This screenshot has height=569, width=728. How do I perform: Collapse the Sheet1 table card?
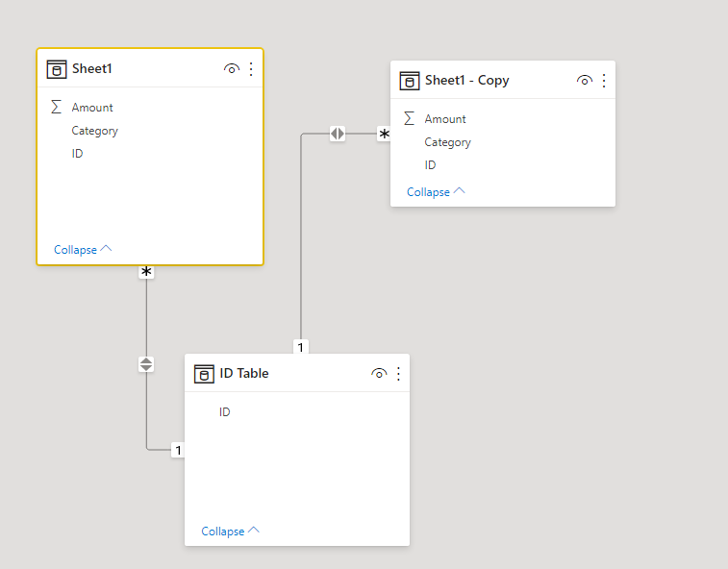(x=83, y=250)
